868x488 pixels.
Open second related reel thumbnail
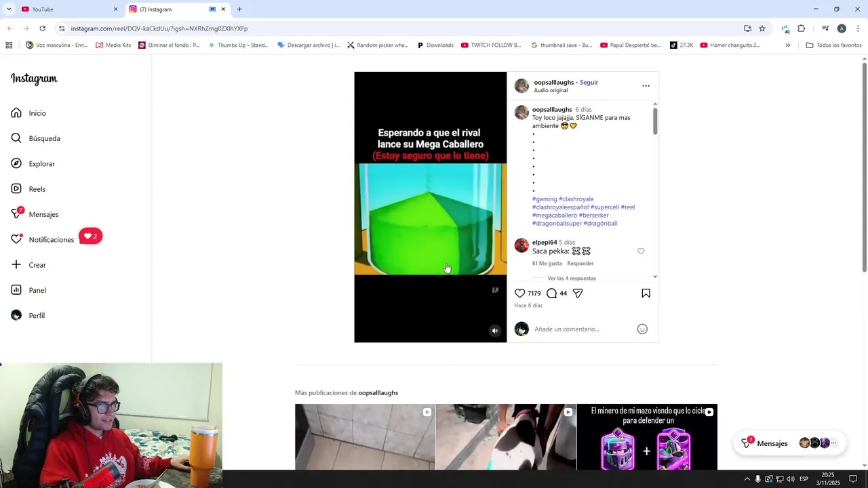[x=506, y=437]
